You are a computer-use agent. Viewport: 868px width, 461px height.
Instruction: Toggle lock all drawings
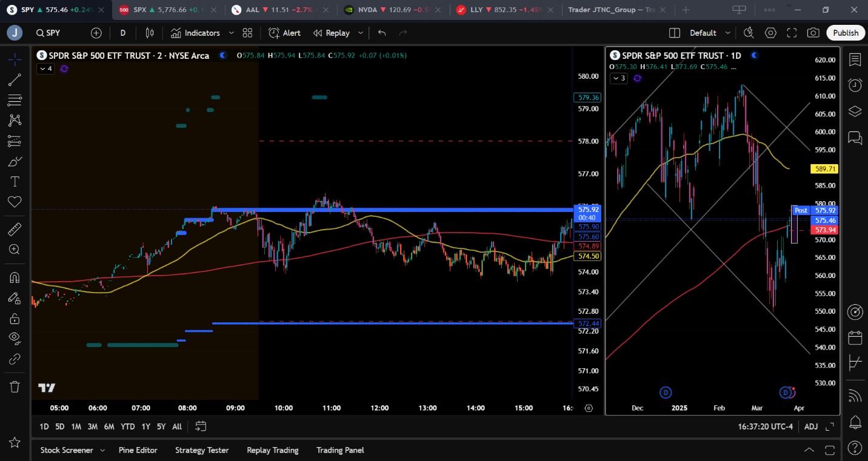tap(15, 319)
